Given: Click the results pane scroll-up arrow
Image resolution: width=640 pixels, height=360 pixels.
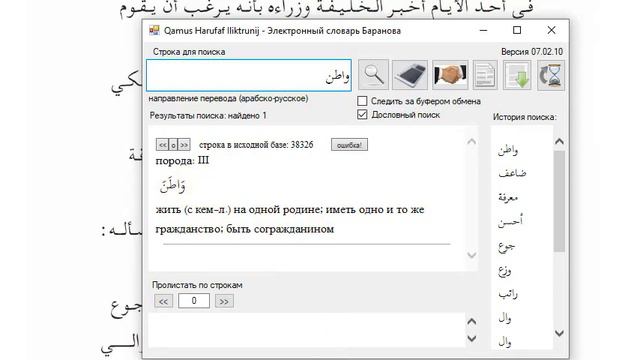Looking at the screenshot, I should coord(471,142).
